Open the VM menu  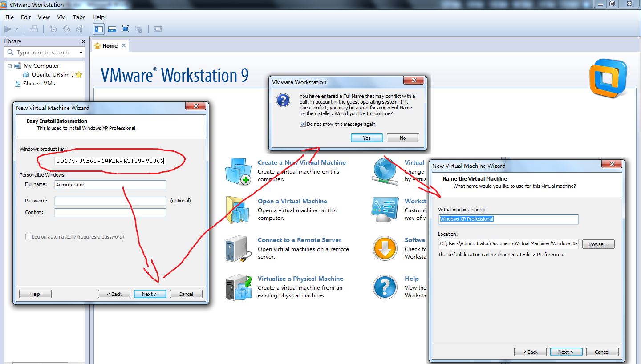pyautogui.click(x=61, y=17)
